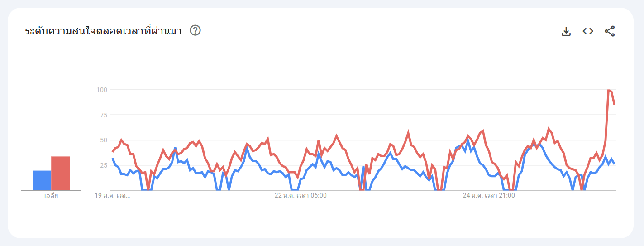Click the 50 y-axis label
This screenshot has width=644, height=246.
[103, 140]
